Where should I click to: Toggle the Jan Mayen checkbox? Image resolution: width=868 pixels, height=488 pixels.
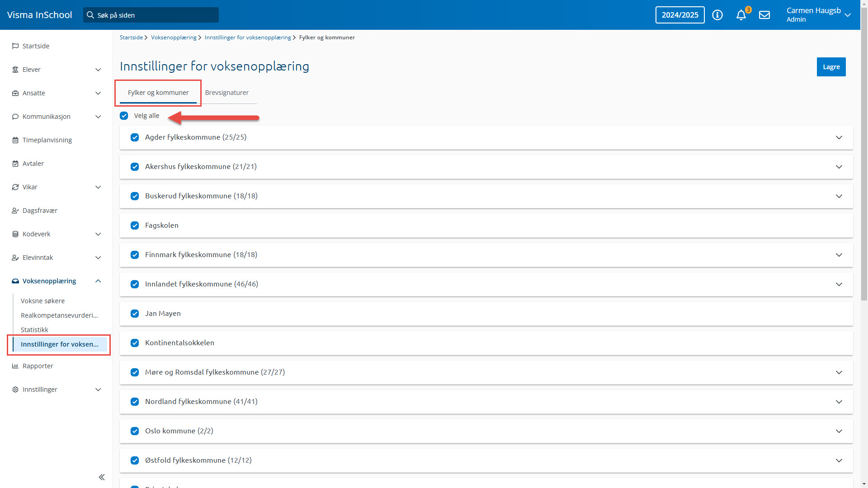[135, 314]
